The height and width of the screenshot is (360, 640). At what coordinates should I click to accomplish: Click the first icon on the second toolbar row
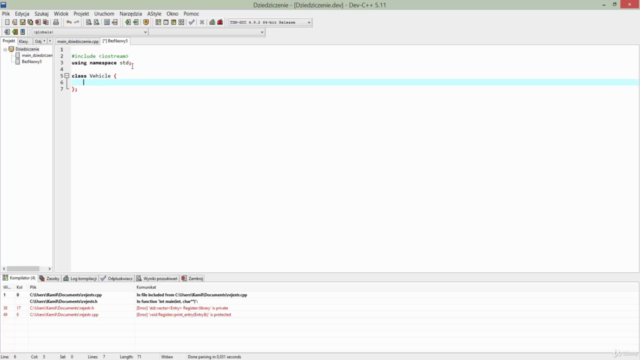[7, 32]
